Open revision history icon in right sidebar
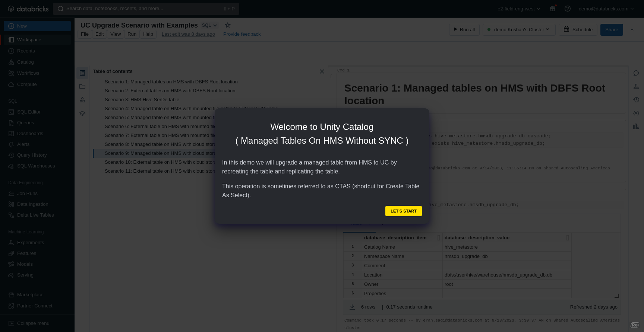 pos(636,100)
